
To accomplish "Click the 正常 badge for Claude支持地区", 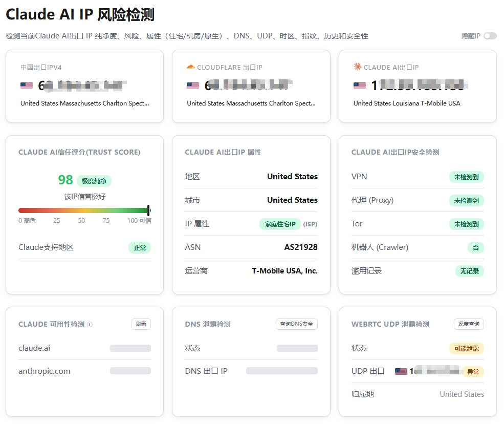I will pyautogui.click(x=140, y=248).
